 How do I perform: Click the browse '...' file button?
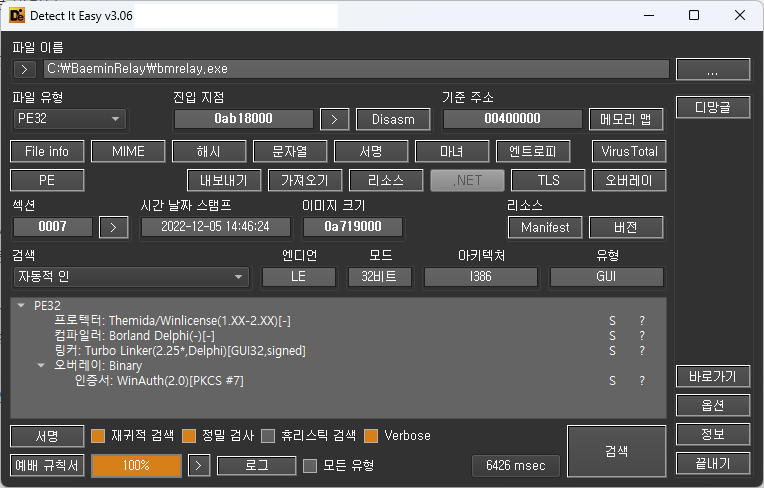[x=713, y=70]
